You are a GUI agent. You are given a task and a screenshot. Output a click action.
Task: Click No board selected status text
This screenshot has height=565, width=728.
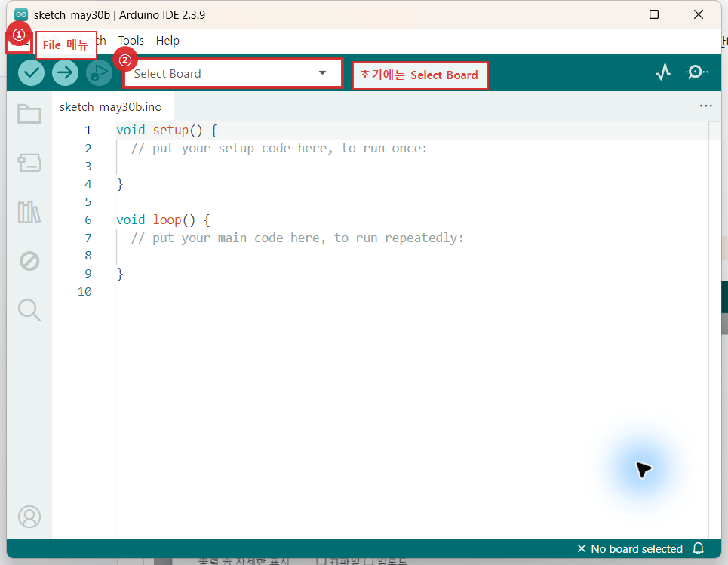[637, 548]
